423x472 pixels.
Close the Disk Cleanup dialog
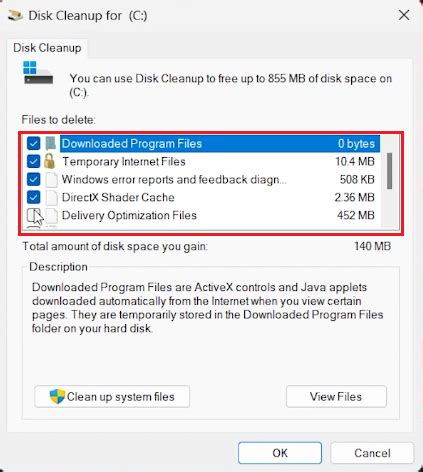(x=404, y=15)
